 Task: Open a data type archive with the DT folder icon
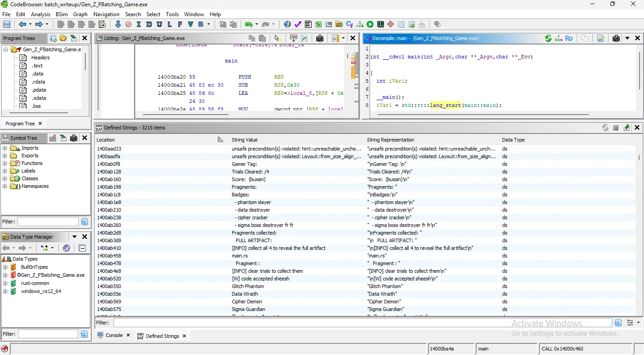pos(339,24)
